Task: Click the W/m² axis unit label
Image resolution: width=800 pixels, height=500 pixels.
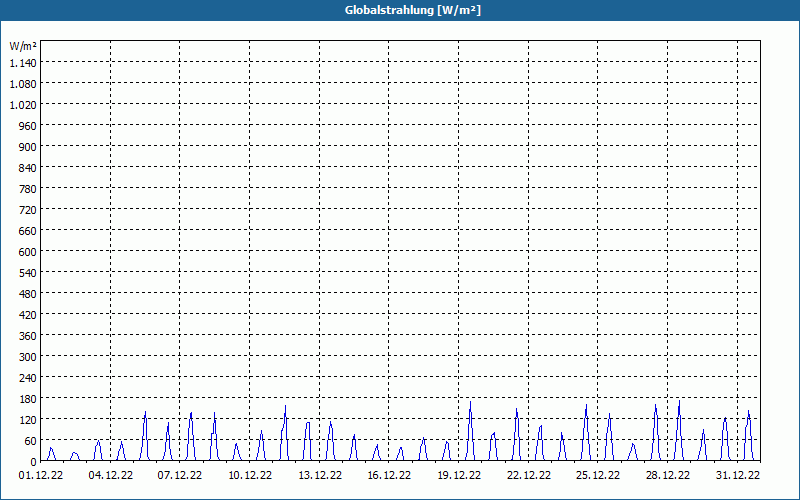Action: coord(23,46)
